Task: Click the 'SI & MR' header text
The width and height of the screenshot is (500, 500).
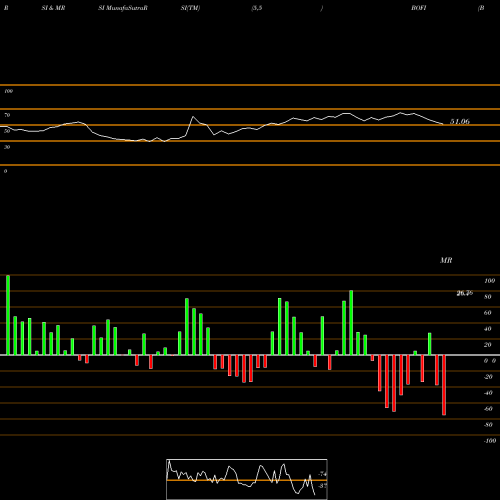Action: click(x=53, y=8)
